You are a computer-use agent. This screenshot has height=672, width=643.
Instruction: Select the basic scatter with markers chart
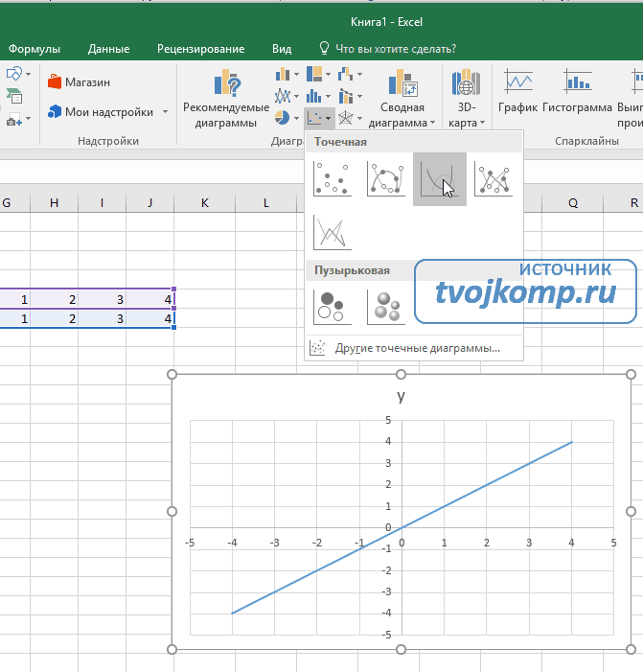point(333,178)
